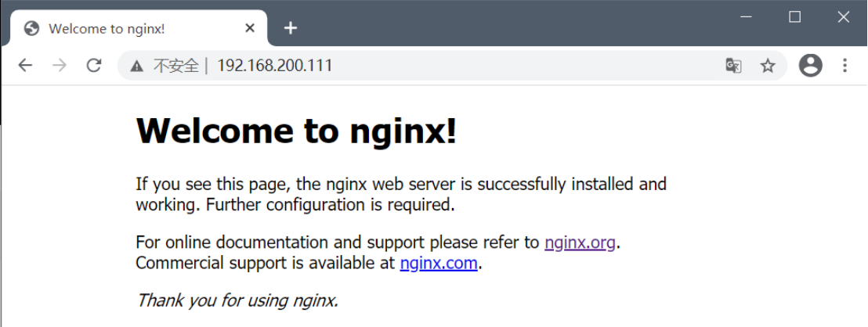The width and height of the screenshot is (868, 327).
Task: Click the address bar showing 192.168.200.111
Action: pos(452,66)
